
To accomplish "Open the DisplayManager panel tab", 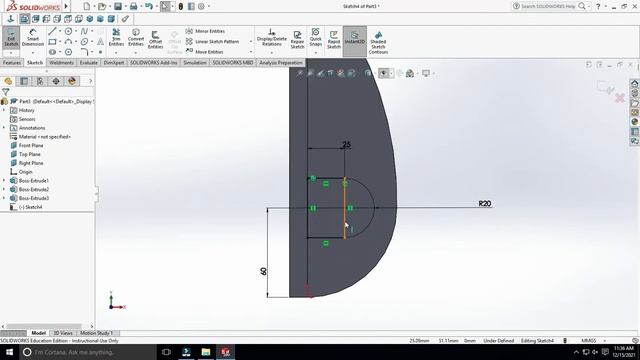I will [x=72, y=81].
